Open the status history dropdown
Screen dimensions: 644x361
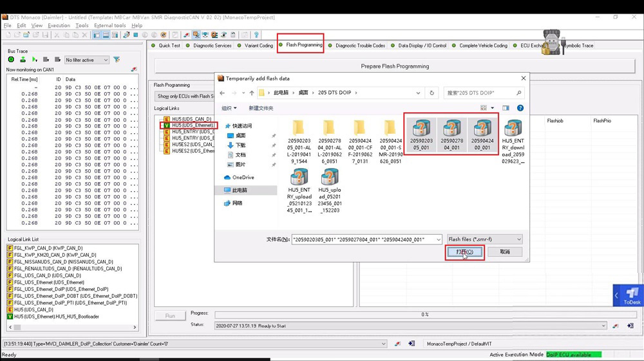point(603,326)
